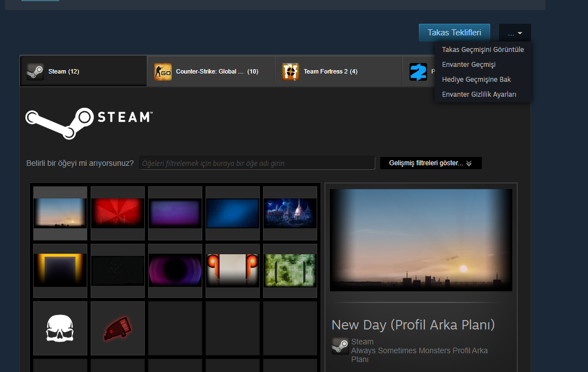Focus the item name filter field
588x372 pixels.
coord(257,163)
